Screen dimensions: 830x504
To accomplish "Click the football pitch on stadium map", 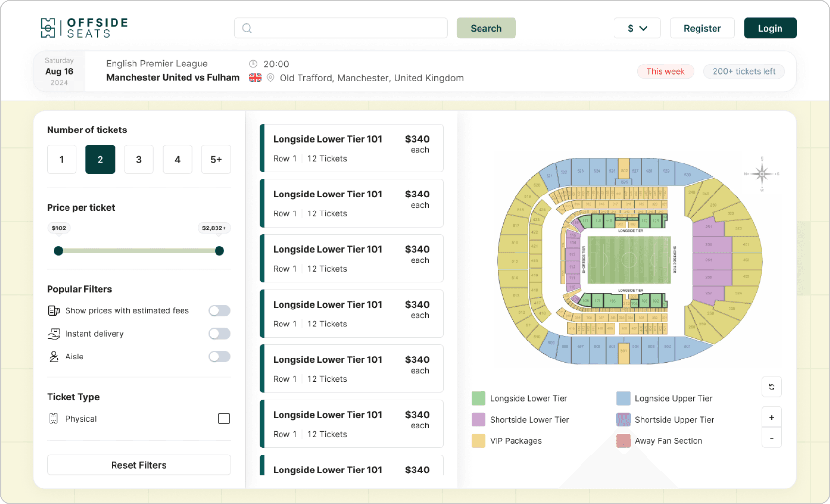I will point(629,260).
